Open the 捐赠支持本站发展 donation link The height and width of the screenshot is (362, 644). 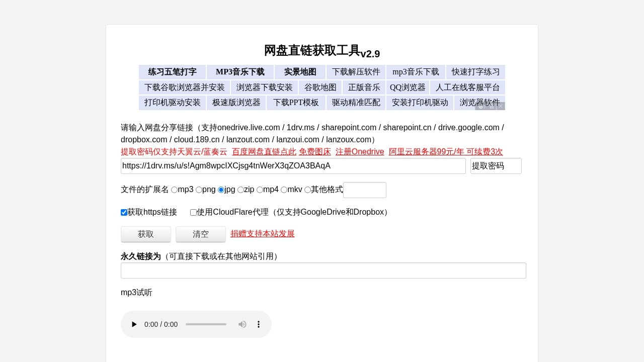(x=262, y=233)
